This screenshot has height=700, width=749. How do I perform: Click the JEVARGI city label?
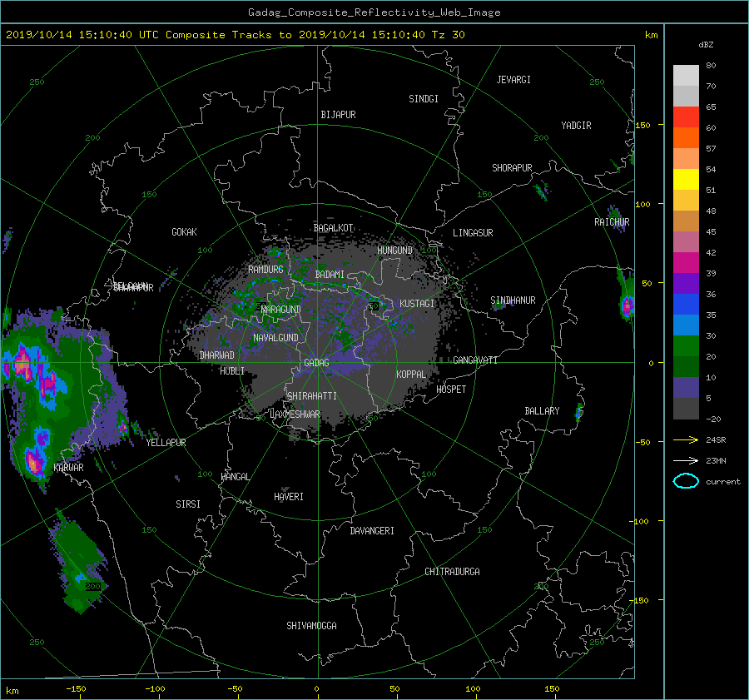(513, 80)
